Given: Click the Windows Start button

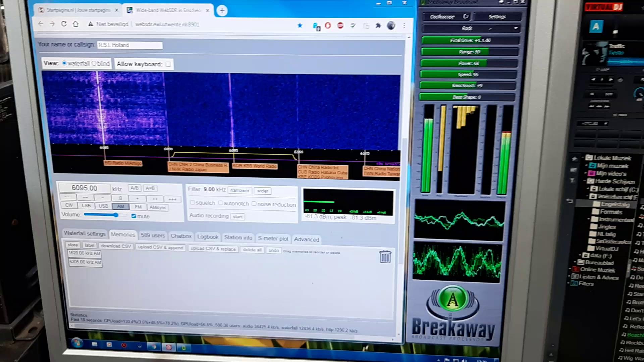Looking at the screenshot, I should click(77, 343).
